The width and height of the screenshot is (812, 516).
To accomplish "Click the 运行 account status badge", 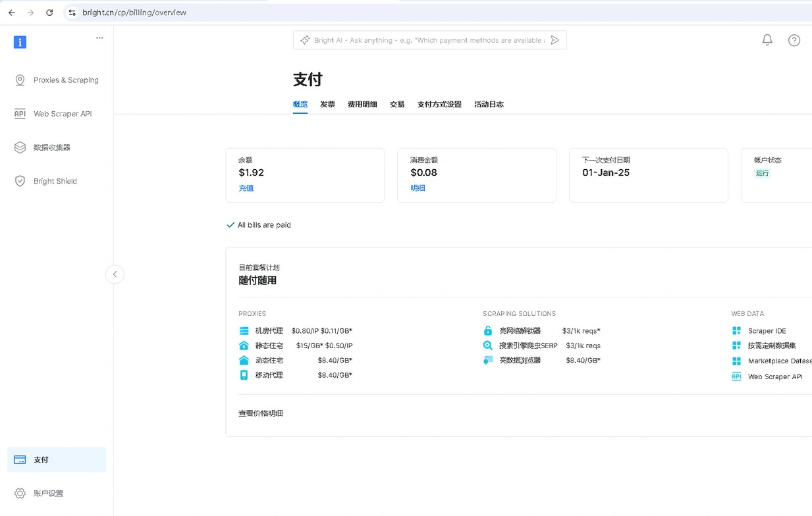I will (x=762, y=173).
